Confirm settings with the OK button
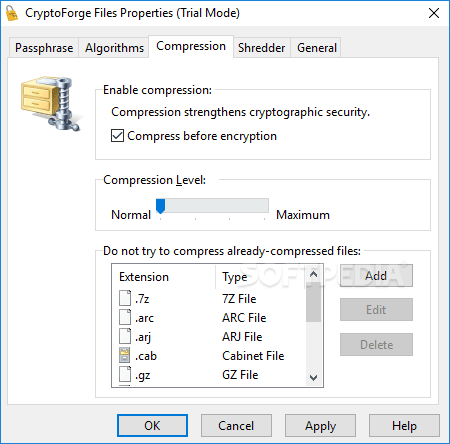 click(152, 426)
